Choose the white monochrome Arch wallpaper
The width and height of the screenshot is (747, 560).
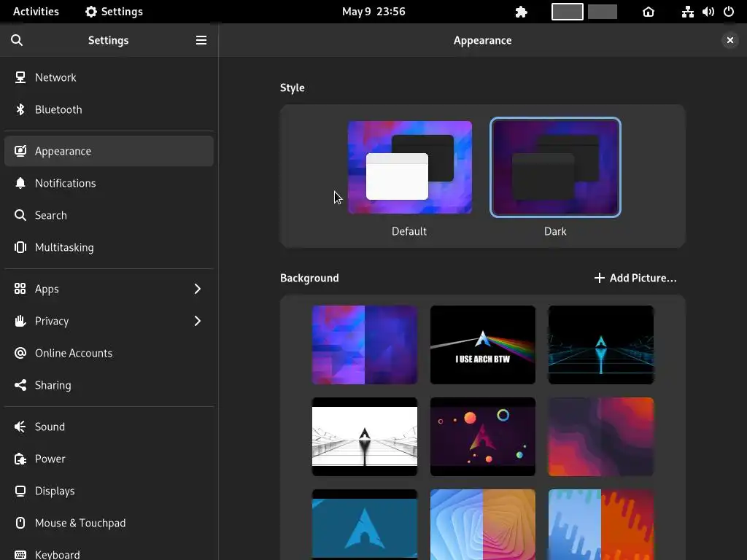tap(365, 437)
